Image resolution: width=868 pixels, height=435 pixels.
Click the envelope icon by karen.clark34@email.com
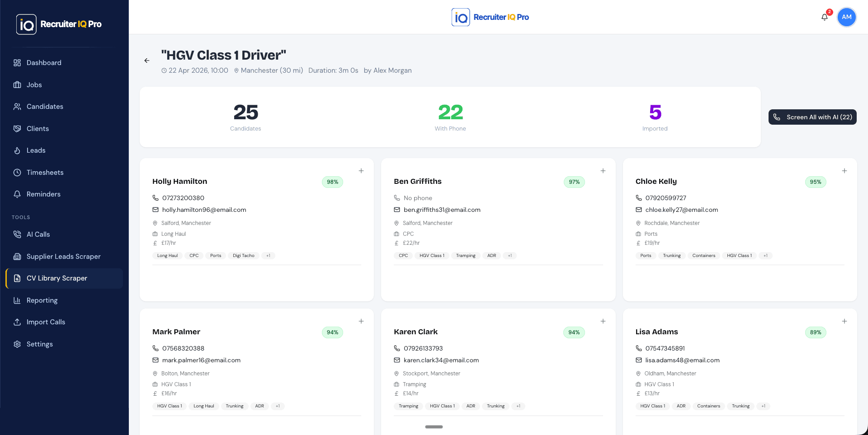[397, 360]
